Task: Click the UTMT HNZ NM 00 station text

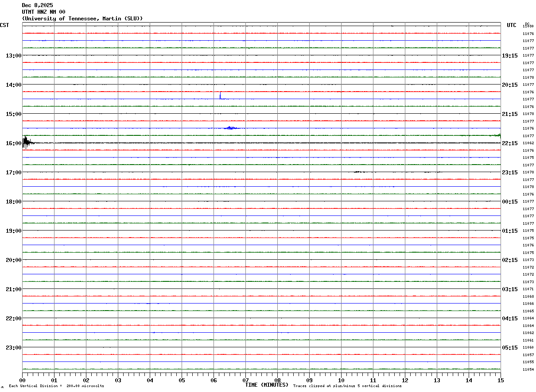Action: tap(43, 12)
